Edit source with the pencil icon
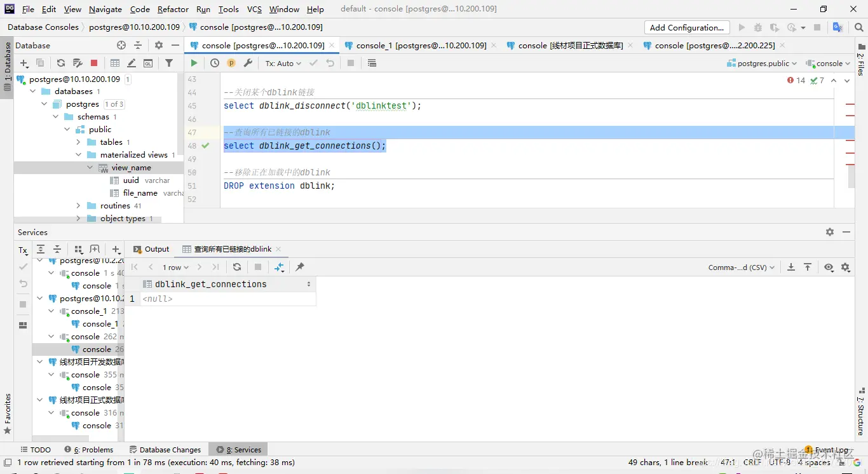Screen dimensions: 868x474 (132, 63)
